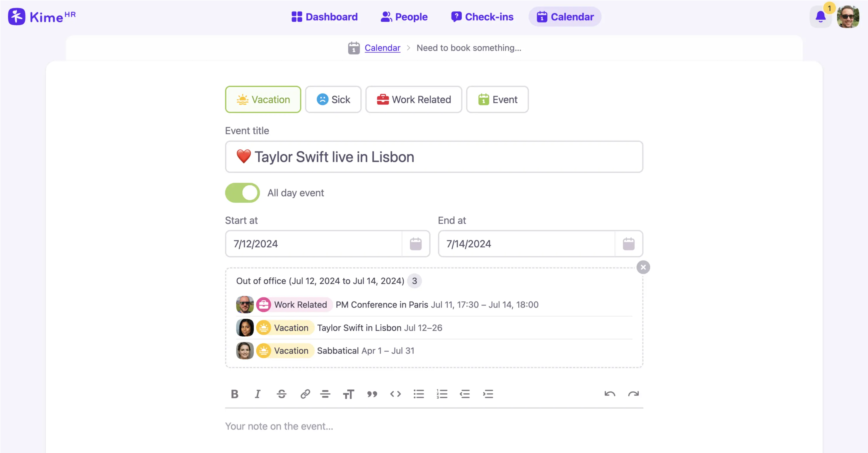
Task: Switch to the Work Related tab
Action: [414, 99]
